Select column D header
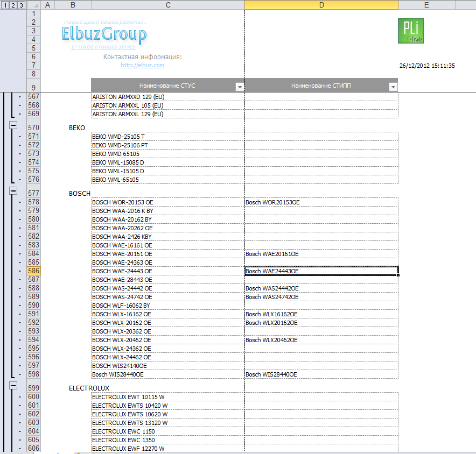The width and height of the screenshot is (476, 454). click(x=321, y=5)
